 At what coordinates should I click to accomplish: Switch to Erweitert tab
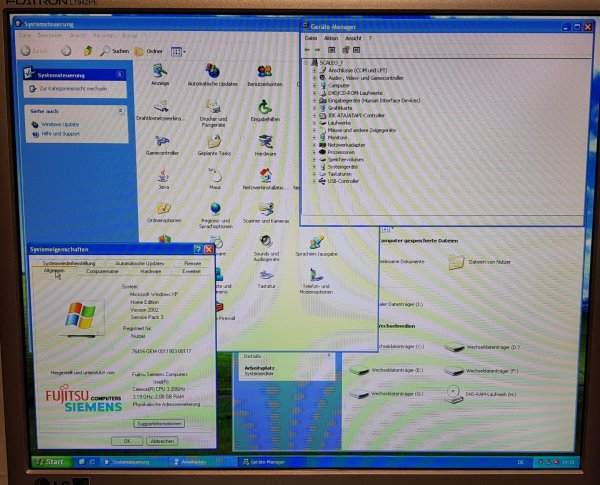191,271
